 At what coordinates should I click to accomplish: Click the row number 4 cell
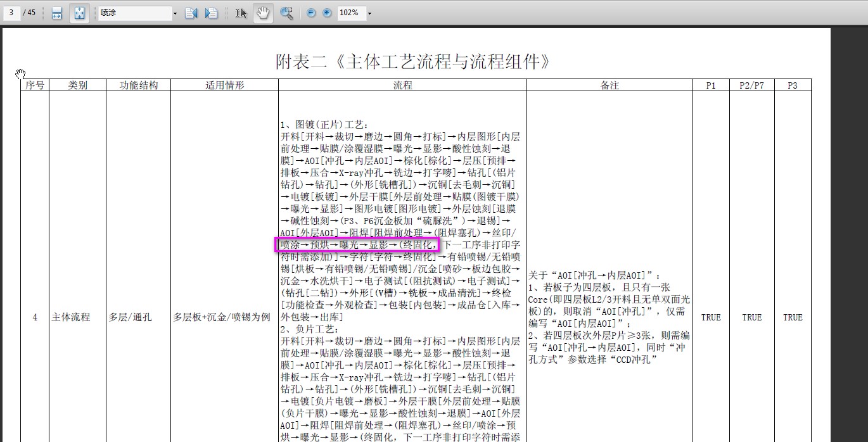coord(35,317)
